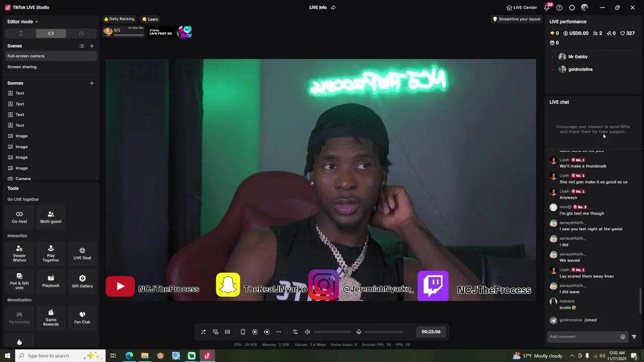Click the media overlay icon in bottom toolbar
The height and width of the screenshot is (362, 644).
[215, 332]
